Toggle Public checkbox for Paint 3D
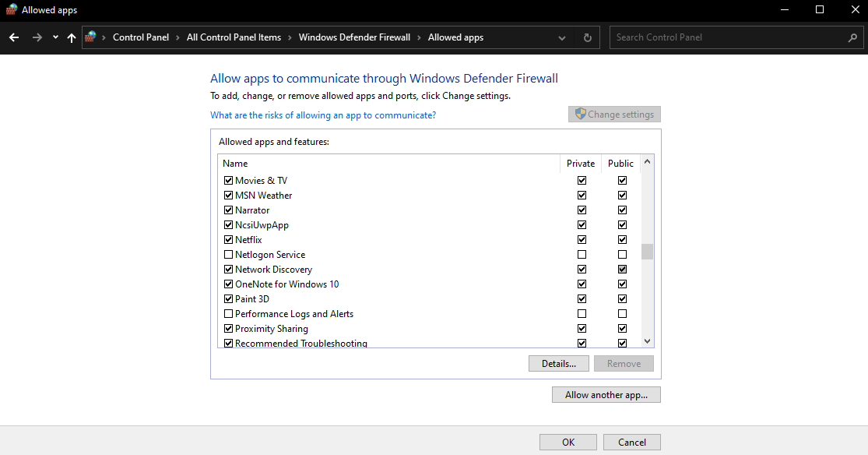Viewport: 868px width, 455px height. click(622, 299)
